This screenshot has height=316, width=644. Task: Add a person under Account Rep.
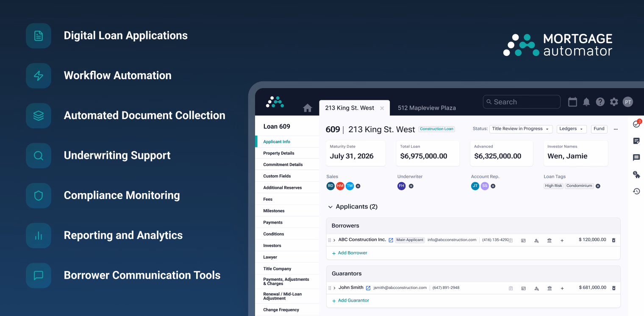pyautogui.click(x=493, y=186)
